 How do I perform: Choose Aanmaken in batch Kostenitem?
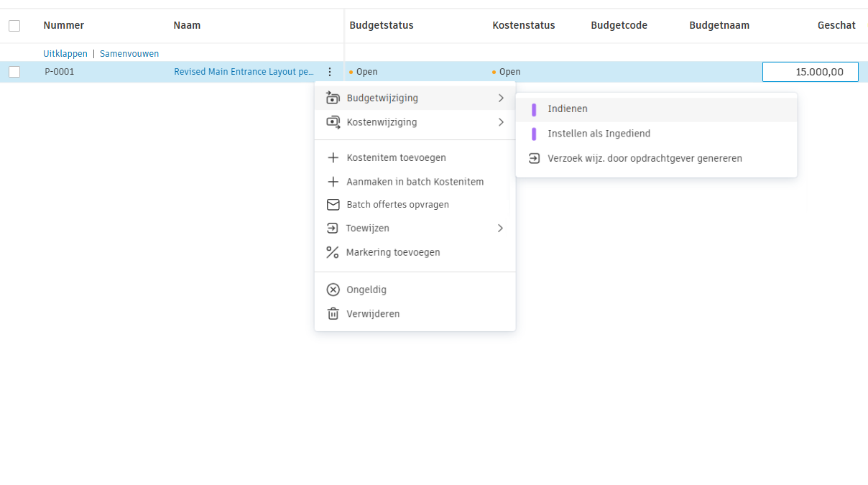click(415, 182)
